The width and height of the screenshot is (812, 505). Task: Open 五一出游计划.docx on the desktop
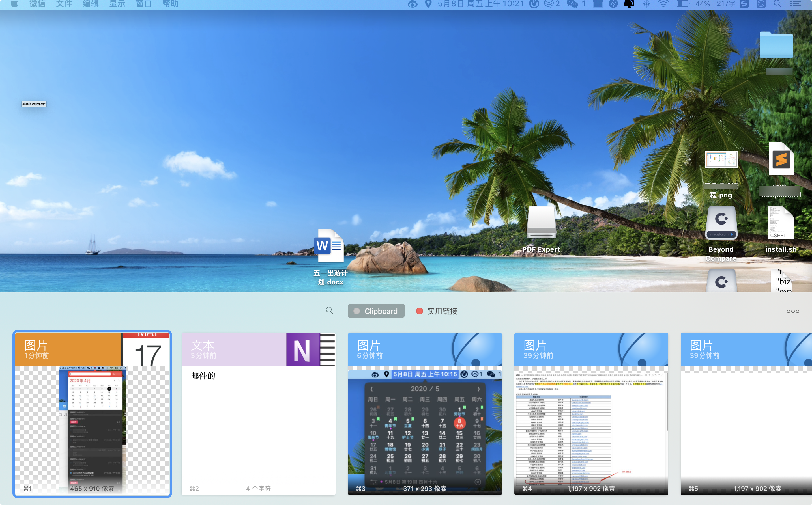330,247
